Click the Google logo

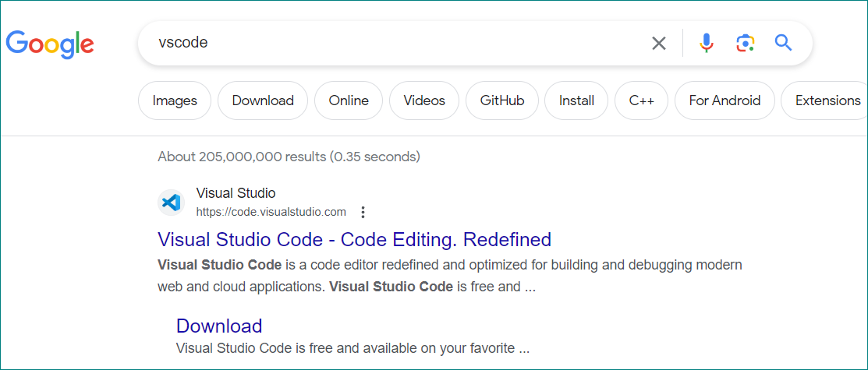(x=50, y=44)
